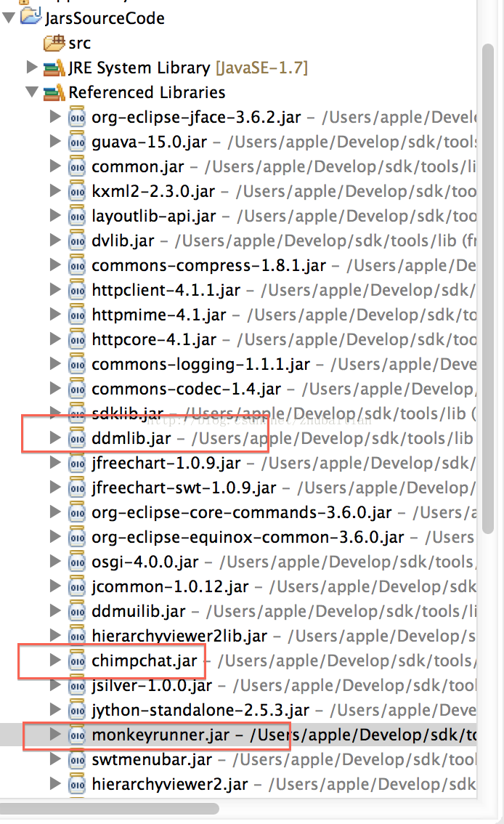
Task: Click jar icon of layoutlib-api.jar
Action: pyautogui.click(x=77, y=216)
